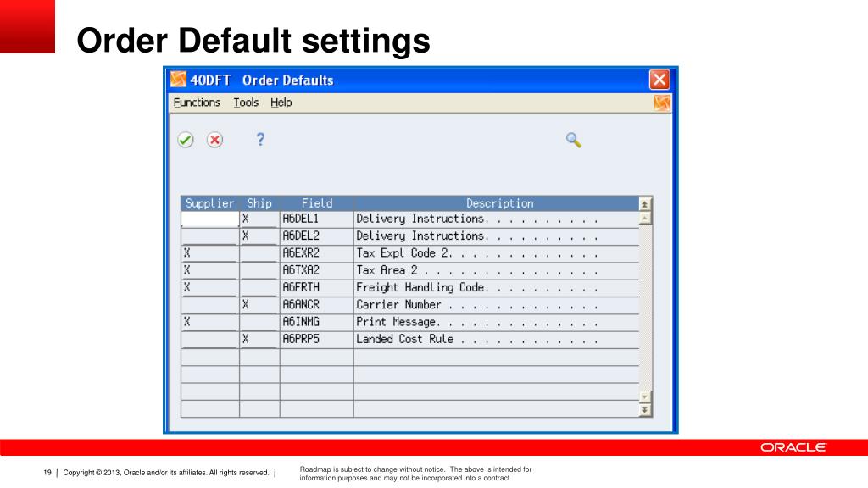
Task: Click Supplier field in A6DEL1 row
Action: [210, 219]
